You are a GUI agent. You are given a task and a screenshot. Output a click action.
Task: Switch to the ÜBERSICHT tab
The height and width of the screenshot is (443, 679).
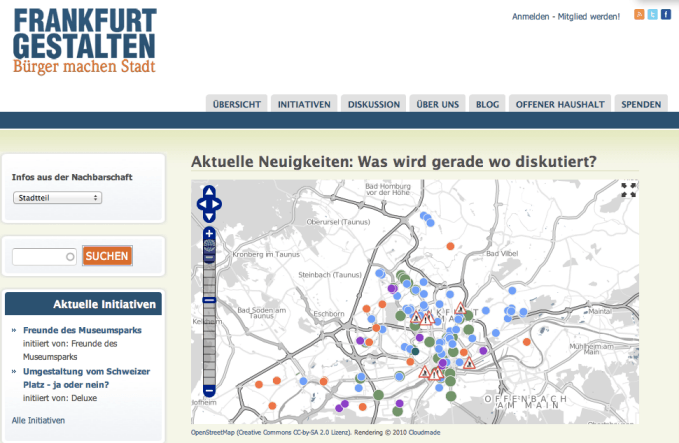pos(236,104)
